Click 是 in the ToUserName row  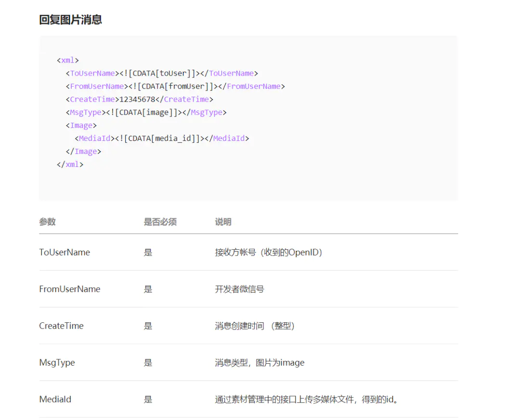pos(148,252)
